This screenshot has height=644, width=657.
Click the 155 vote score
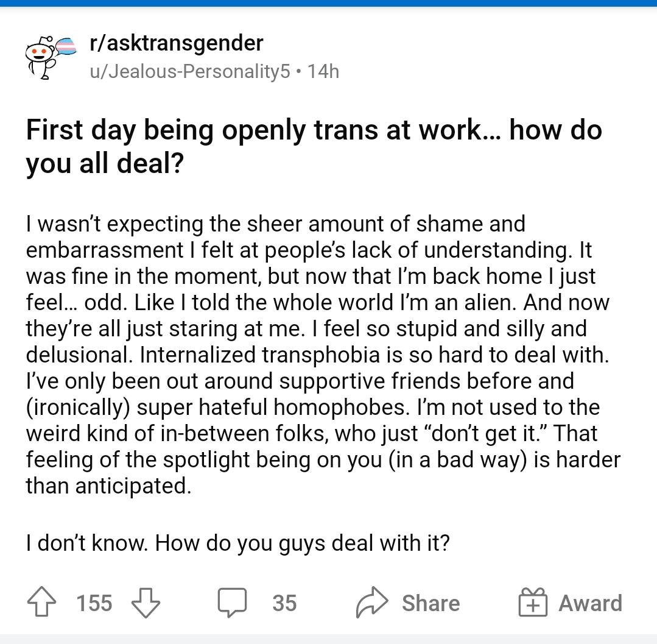[94, 603]
